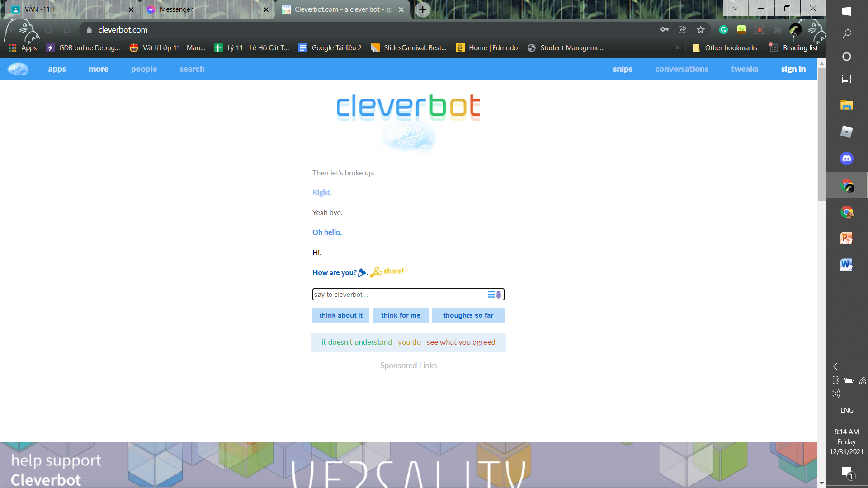Switch to the VĂN -11H tab
This screenshot has width=868, height=488.
71,9
